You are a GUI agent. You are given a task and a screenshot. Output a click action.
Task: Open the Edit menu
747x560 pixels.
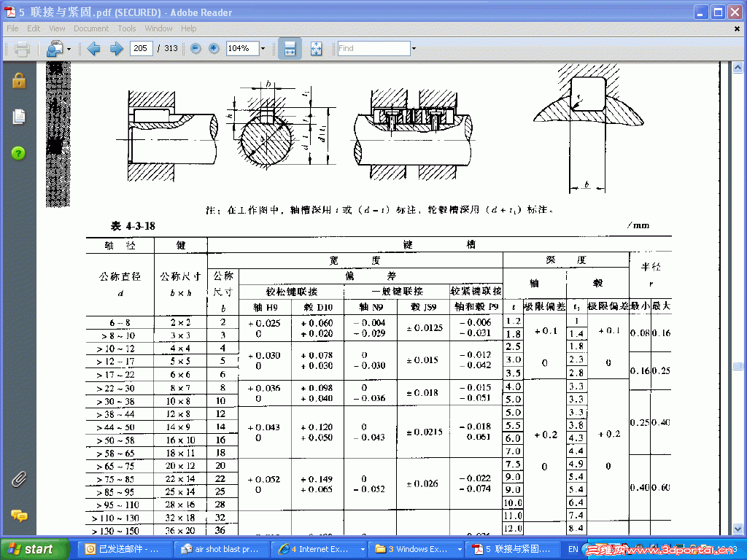(x=34, y=28)
